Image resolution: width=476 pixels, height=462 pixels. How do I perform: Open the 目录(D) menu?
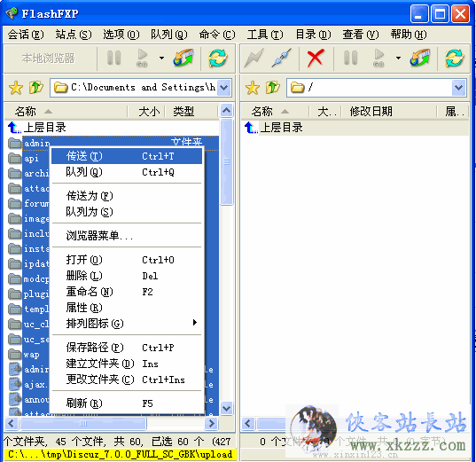(x=313, y=35)
